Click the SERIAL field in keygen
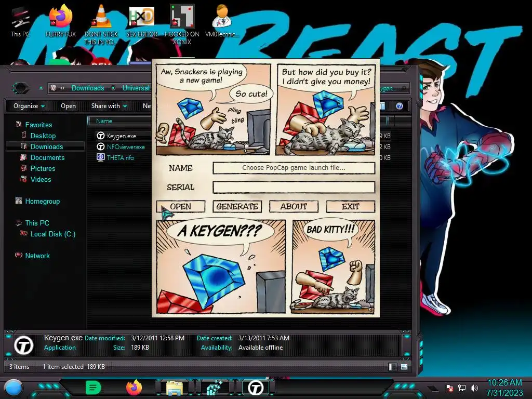 294,187
